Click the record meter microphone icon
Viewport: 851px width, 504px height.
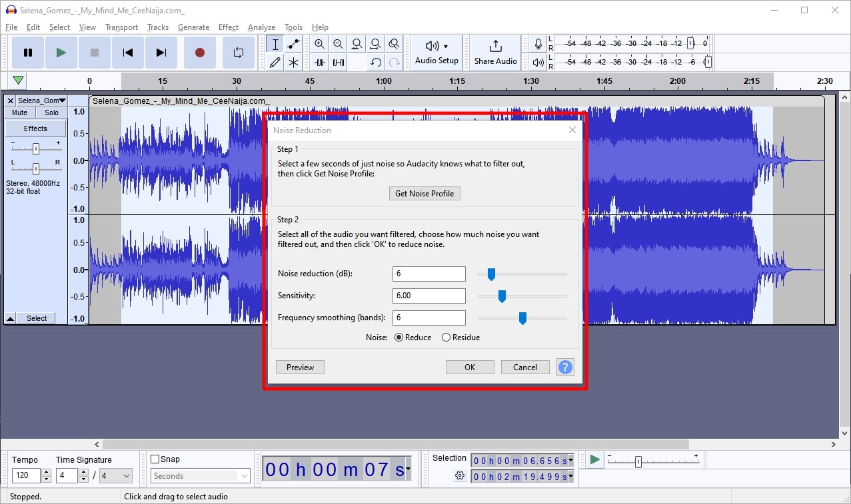tap(538, 45)
